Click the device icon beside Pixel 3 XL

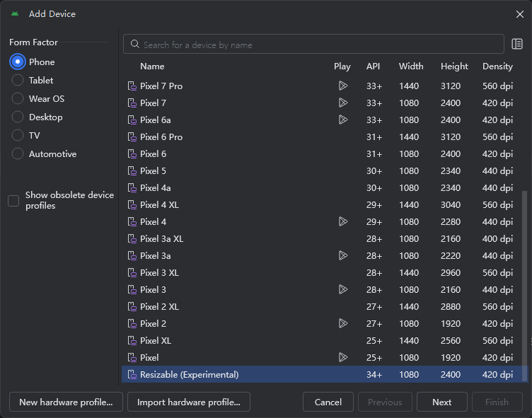[132, 273]
